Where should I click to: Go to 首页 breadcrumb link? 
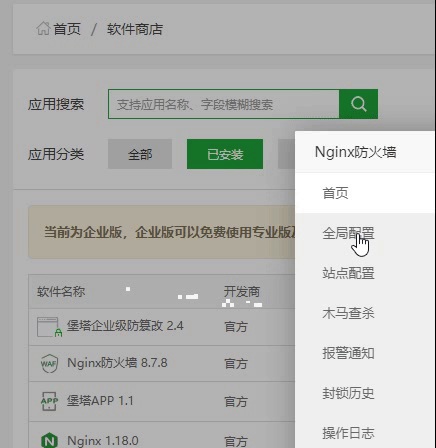click(67, 29)
